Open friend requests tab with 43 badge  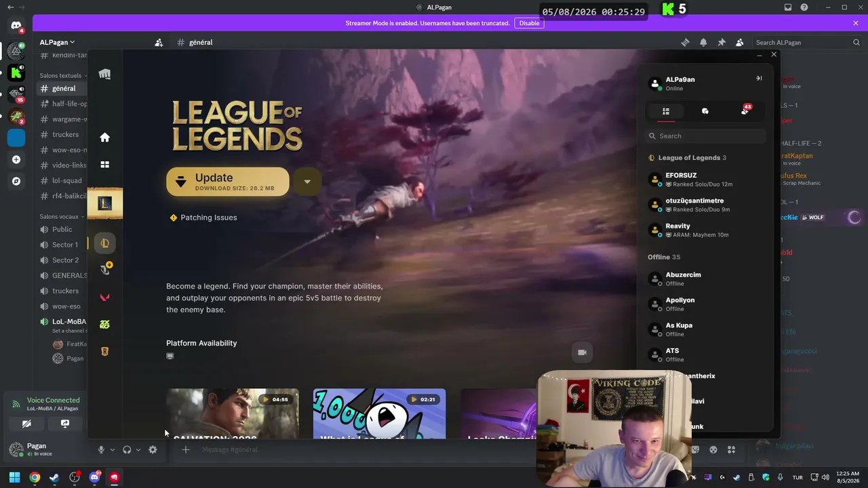tap(745, 110)
